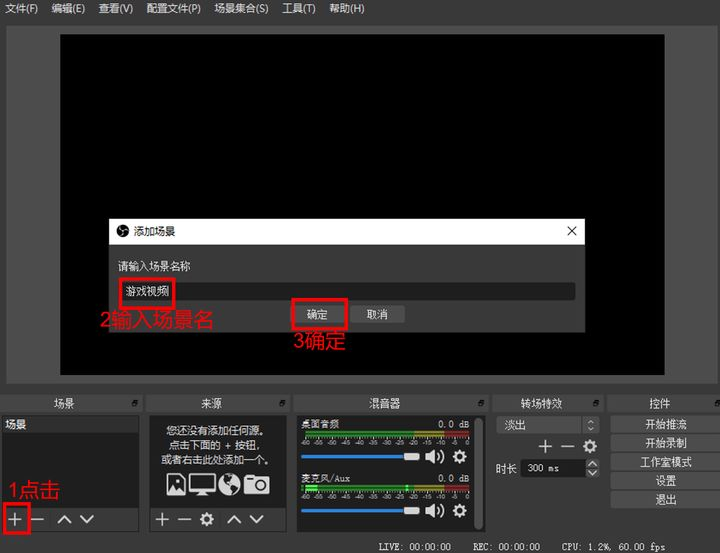Viewport: 720px width, 553px height.
Task: Decrease the 时长 duration value
Action: coord(592,473)
